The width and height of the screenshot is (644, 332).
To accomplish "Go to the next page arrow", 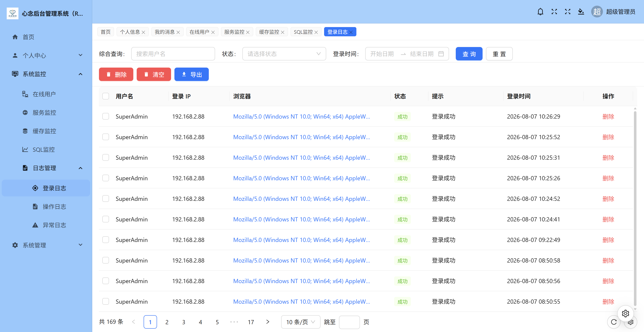I will (268, 322).
